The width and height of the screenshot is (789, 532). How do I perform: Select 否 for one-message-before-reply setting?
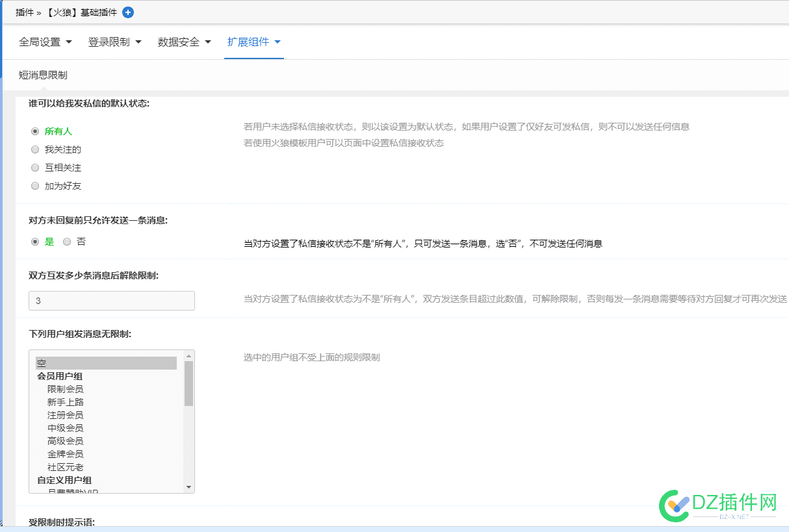pos(67,242)
